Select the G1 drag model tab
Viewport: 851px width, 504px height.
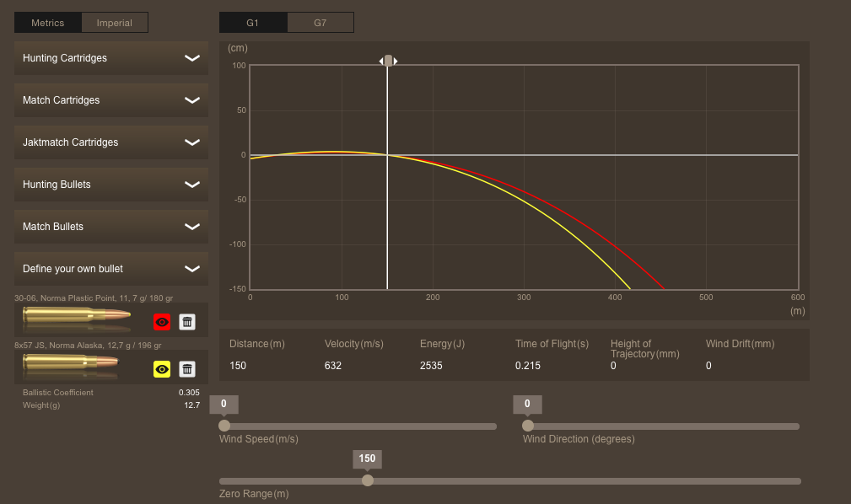click(253, 23)
